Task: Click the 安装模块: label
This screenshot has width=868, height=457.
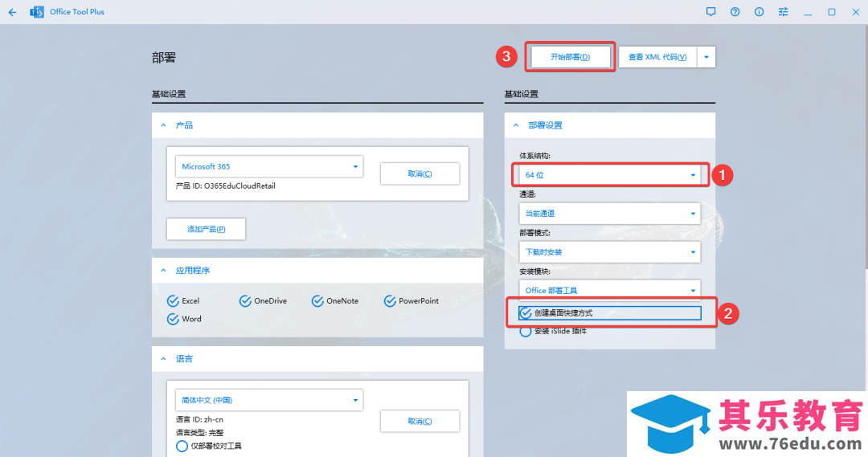Action: 534,271
